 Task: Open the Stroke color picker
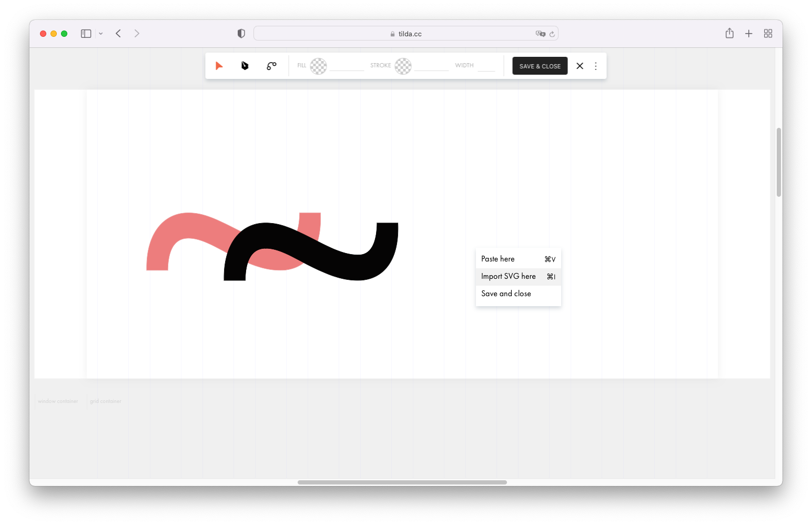click(403, 66)
